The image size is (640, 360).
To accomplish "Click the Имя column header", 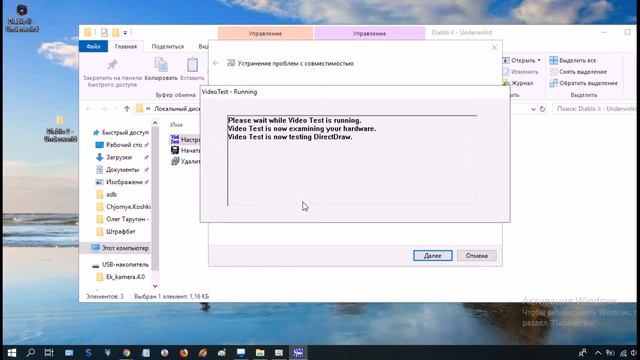I will point(177,124).
